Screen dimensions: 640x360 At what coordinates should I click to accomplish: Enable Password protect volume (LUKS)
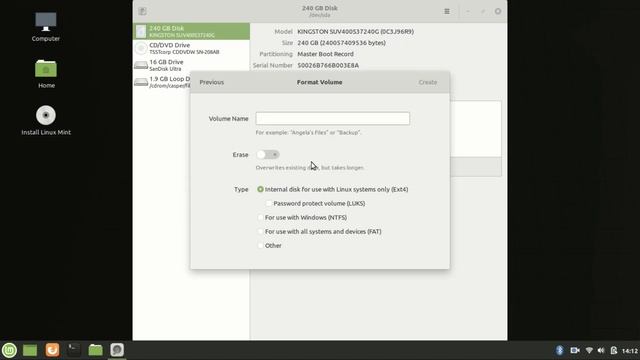pos(315,203)
